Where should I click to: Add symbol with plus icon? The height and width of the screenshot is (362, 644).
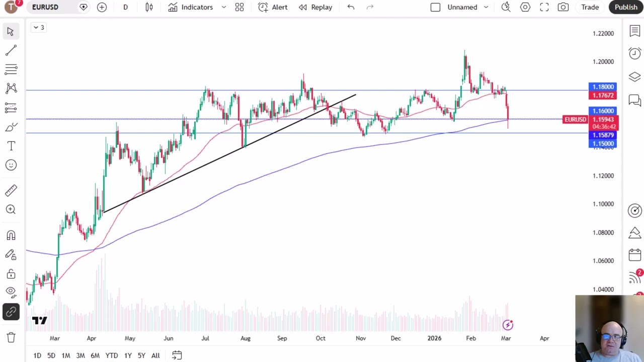pos(102,7)
